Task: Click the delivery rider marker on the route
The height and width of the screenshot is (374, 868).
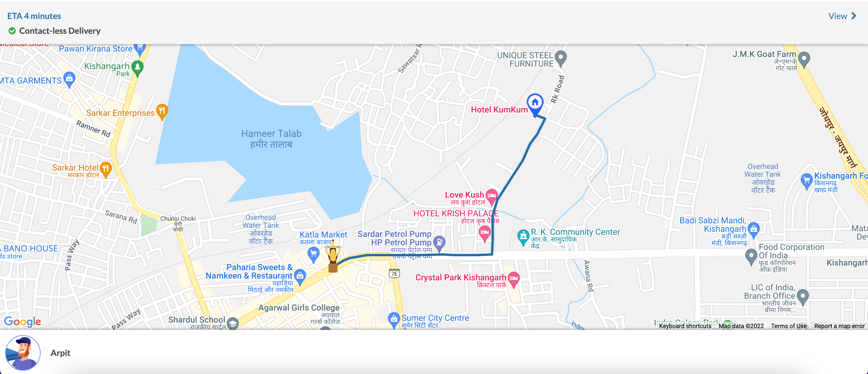Action: (333, 257)
